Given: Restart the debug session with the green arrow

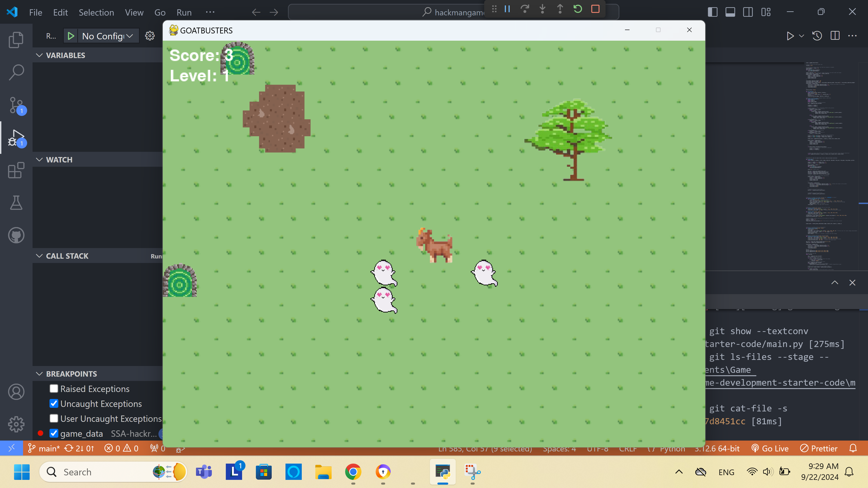Looking at the screenshot, I should 578,9.
